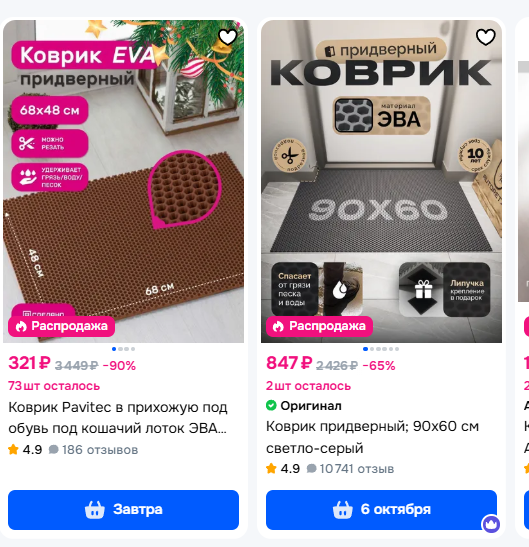This screenshot has height=547, width=529.
Task: Open Коврик Pavitec в прихожую title
Action: (118, 418)
